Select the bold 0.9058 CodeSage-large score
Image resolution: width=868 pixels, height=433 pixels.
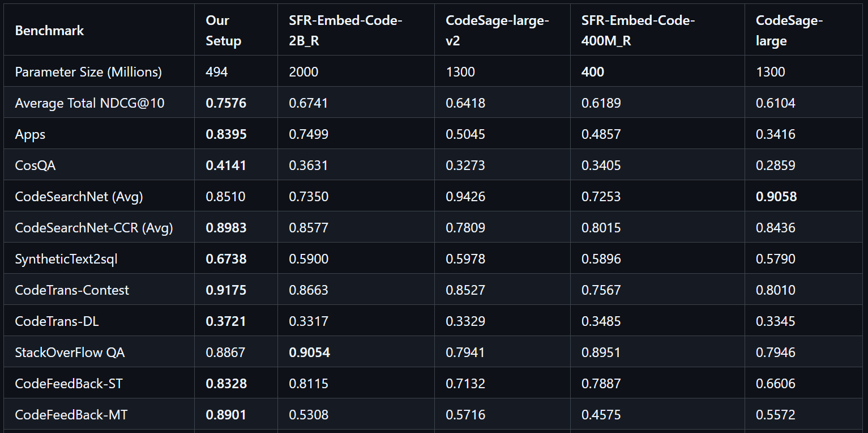click(x=776, y=197)
